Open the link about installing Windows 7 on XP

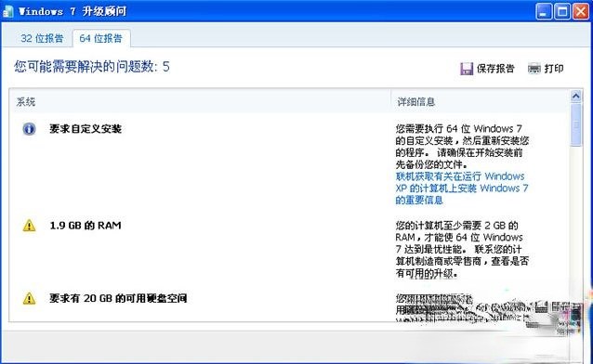pos(462,188)
